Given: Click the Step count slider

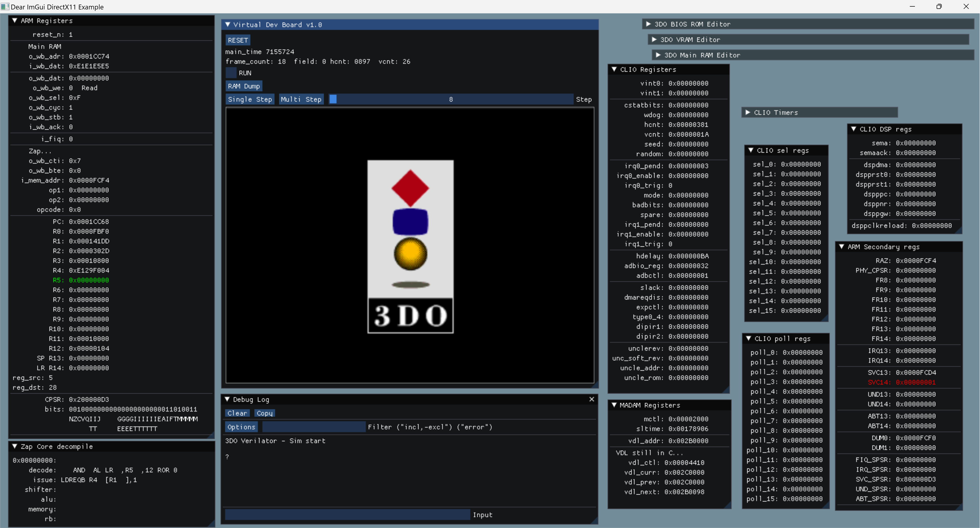Looking at the screenshot, I should (x=450, y=99).
